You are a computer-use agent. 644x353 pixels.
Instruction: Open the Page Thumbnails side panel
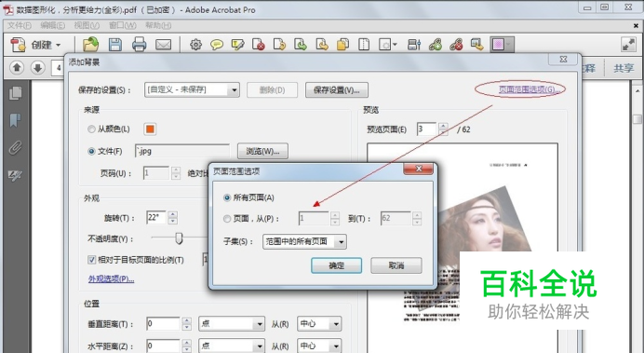click(x=15, y=93)
